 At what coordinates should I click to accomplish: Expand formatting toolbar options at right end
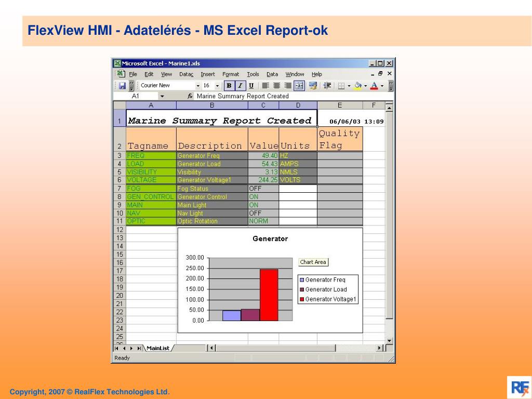point(391,86)
